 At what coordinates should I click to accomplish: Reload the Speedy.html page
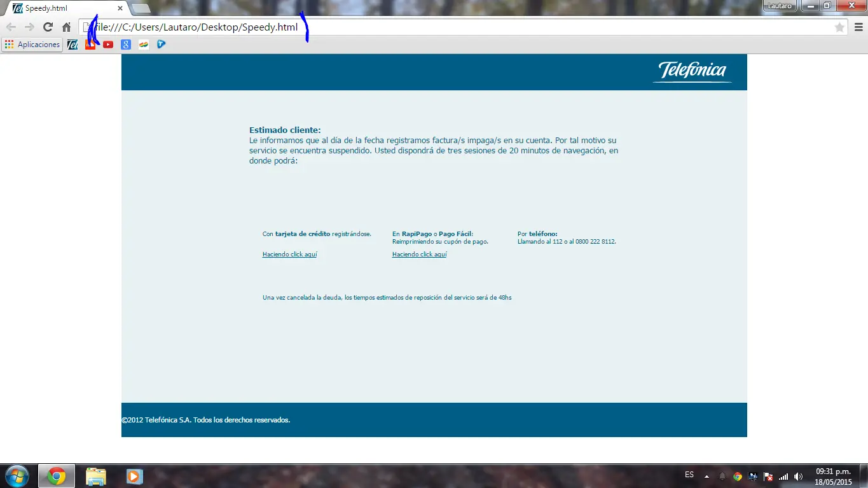tap(48, 27)
